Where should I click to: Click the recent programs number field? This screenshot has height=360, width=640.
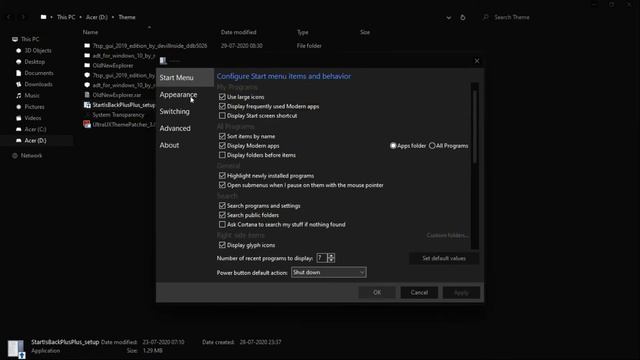pos(322,258)
